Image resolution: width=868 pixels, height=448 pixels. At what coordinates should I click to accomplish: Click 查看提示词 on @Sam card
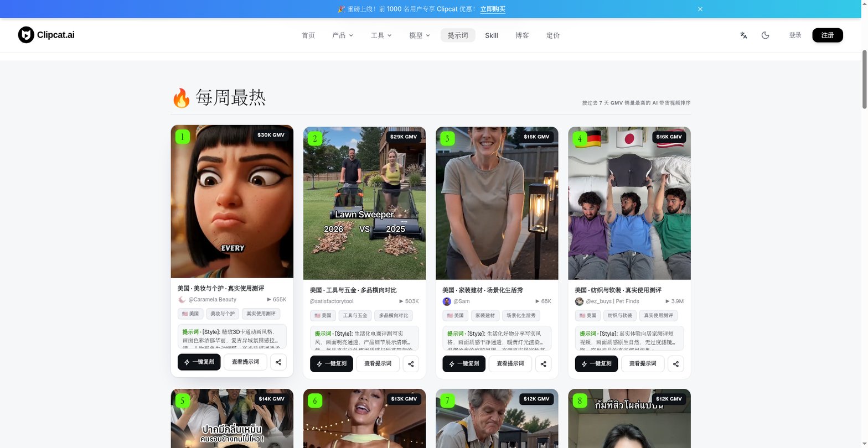click(x=510, y=364)
